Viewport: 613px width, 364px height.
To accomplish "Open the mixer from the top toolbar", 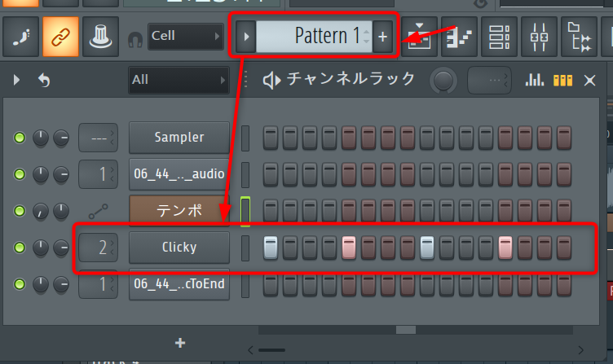I will pos(537,37).
